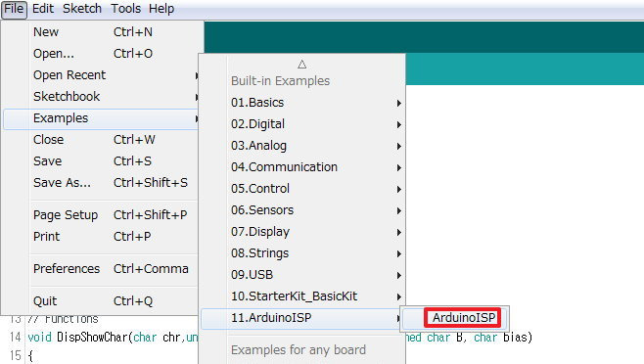644x364 pixels.
Task: Click the submenu arrow beside 04.Communication
Action: pos(398,167)
